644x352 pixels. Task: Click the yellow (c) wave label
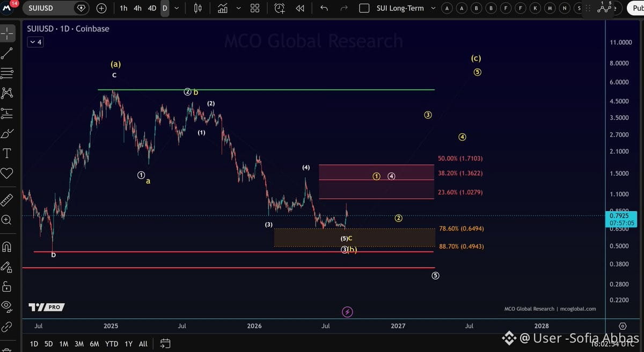click(x=476, y=58)
